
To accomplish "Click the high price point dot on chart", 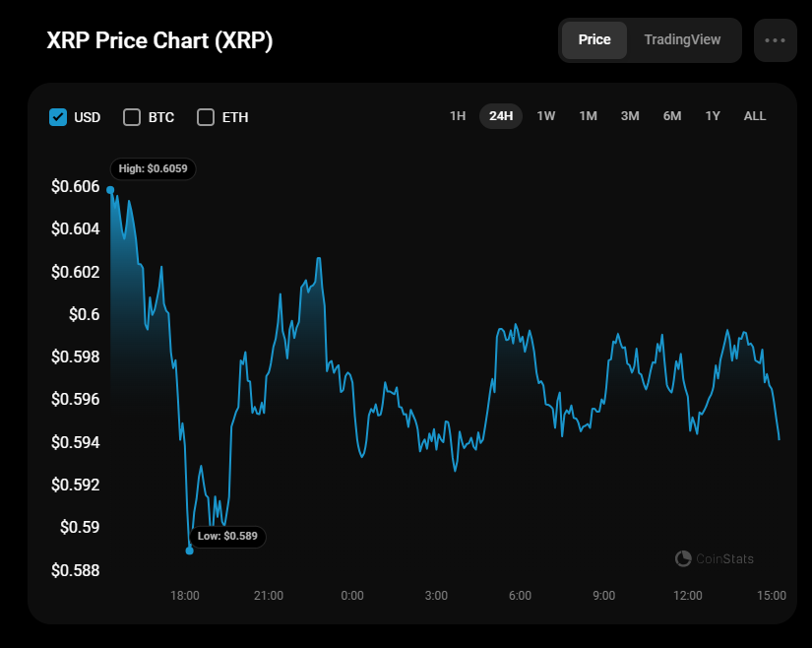I will (x=110, y=189).
